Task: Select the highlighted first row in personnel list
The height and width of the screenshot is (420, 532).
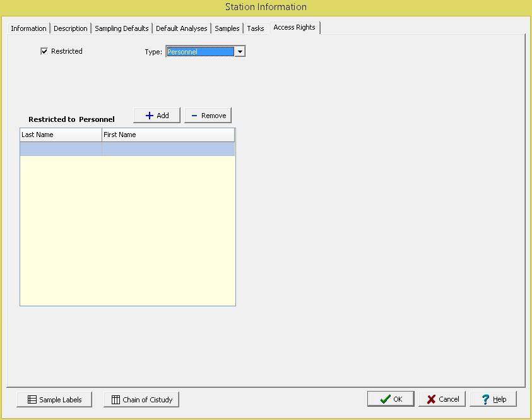Action: 61,149
